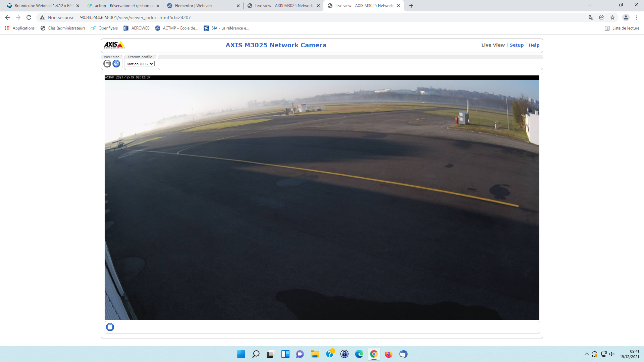Close the Roundcube Webmail tab
Screen dimensions: 644x362
pos(78,6)
